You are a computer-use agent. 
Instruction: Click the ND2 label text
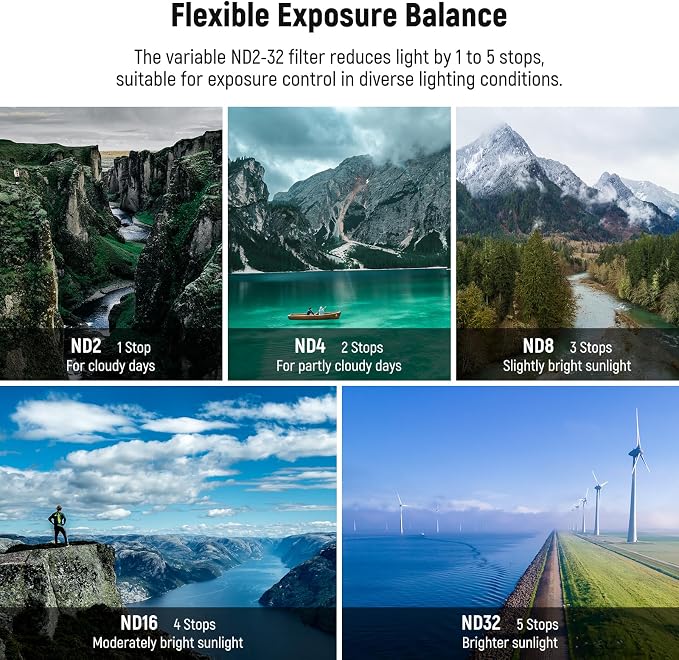[x=86, y=346]
